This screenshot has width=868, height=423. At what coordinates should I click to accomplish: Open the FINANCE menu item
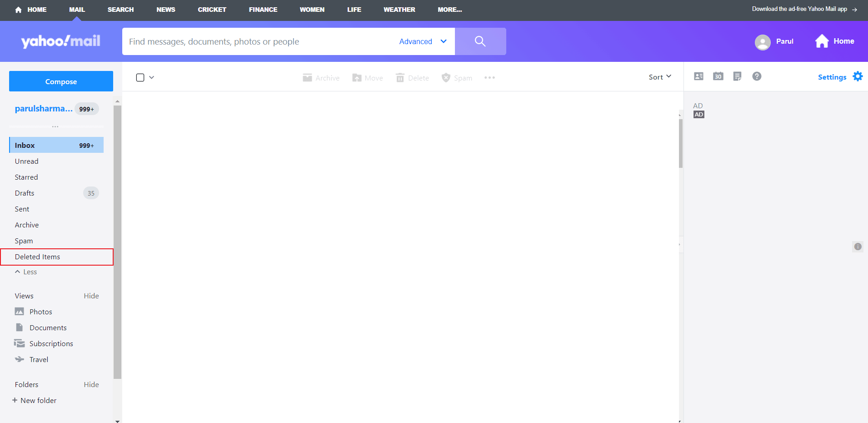pos(263,10)
